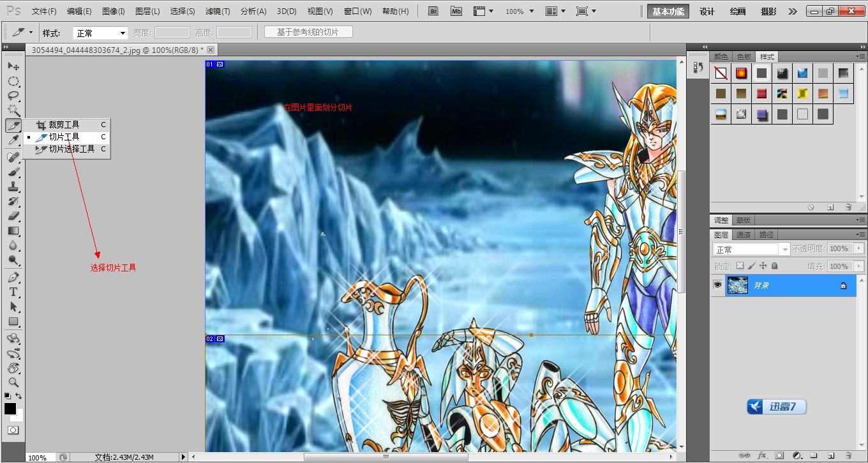The image size is (868, 463).
Task: Select the 3D Camera Rotate tool
Action: pos(13,353)
